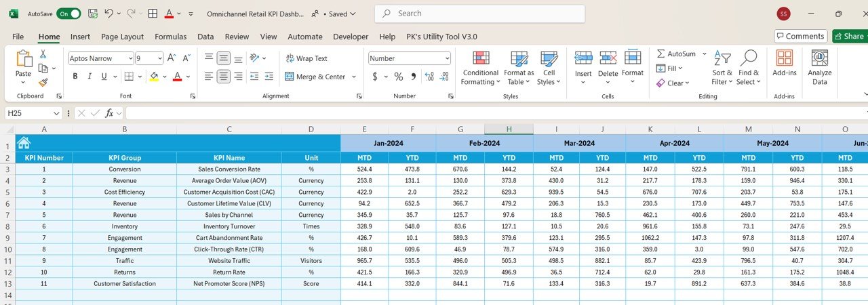
Task: Click the Cut scissors icon
Action: point(43,54)
